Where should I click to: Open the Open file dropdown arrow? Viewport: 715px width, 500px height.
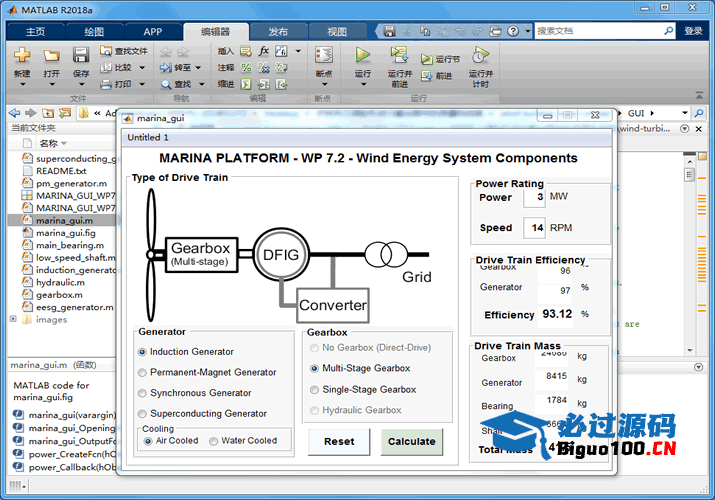52,84
